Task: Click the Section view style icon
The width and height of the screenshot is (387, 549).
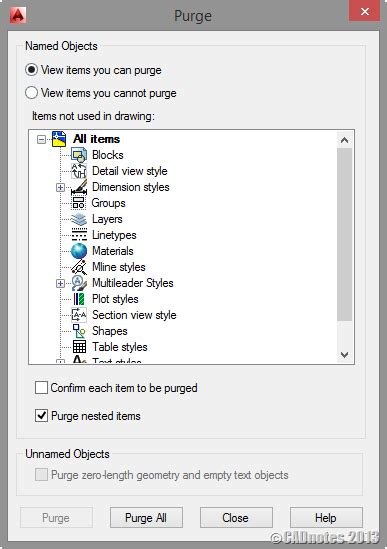Action: click(x=79, y=315)
